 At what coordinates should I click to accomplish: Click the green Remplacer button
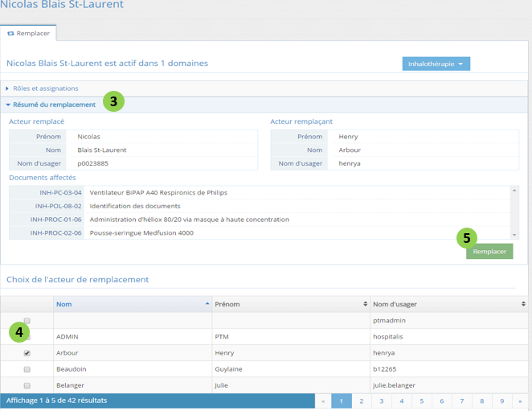pyautogui.click(x=489, y=252)
